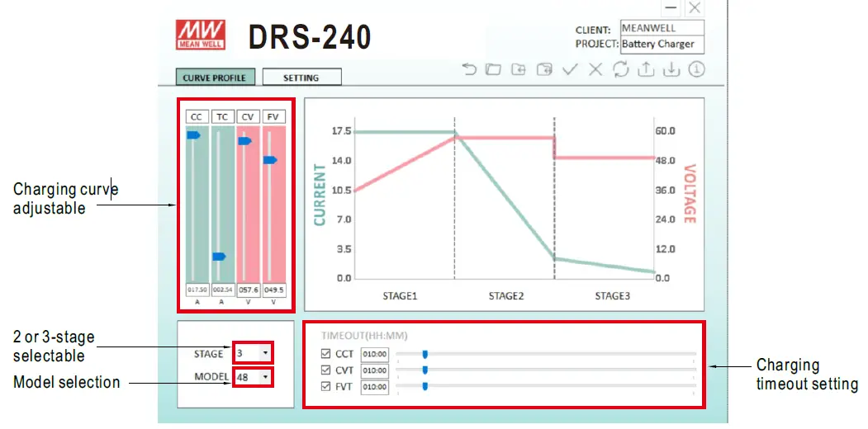Click the CLIENT field containing MEANWELL
The width and height of the screenshot is (868, 429).
(662, 28)
